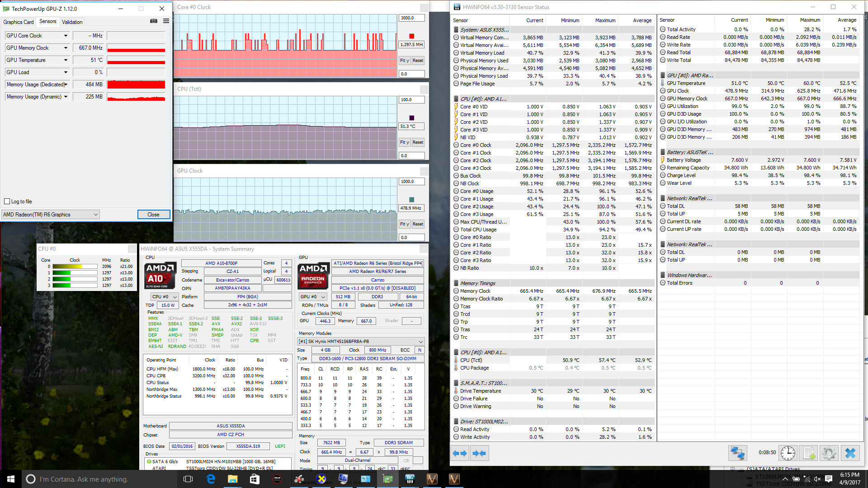The width and height of the screenshot is (868, 488).
Task: Click the Battery Voltage lightning icon
Action: click(663, 160)
